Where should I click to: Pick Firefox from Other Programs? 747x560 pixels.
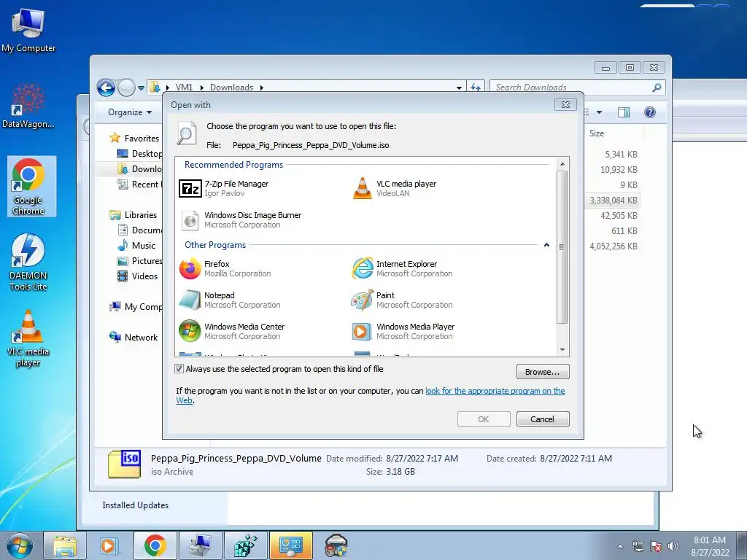click(x=225, y=268)
